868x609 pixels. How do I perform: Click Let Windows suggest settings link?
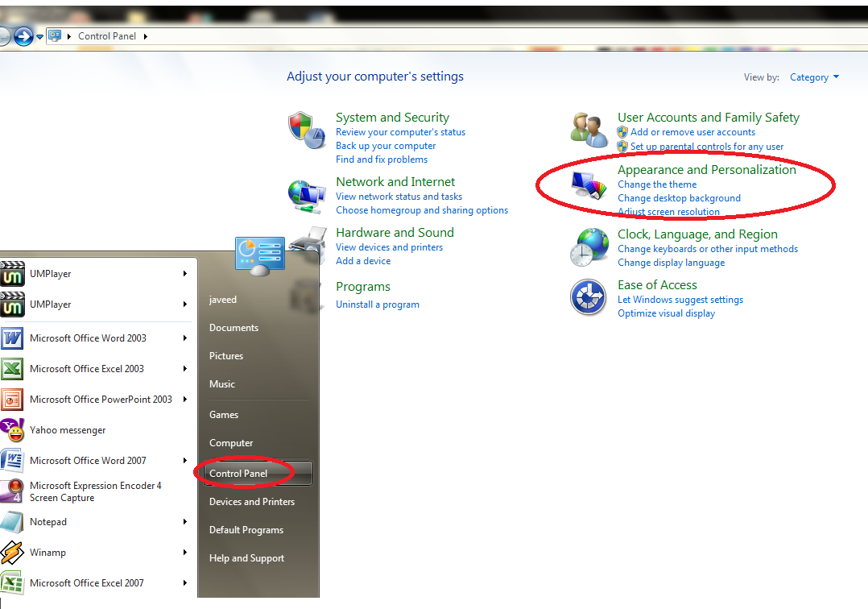[x=680, y=300]
